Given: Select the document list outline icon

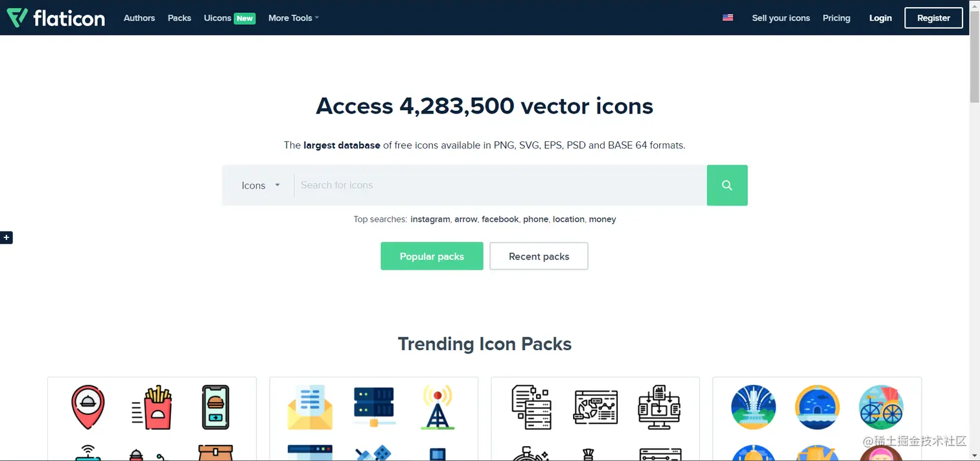Looking at the screenshot, I should coord(531,407).
